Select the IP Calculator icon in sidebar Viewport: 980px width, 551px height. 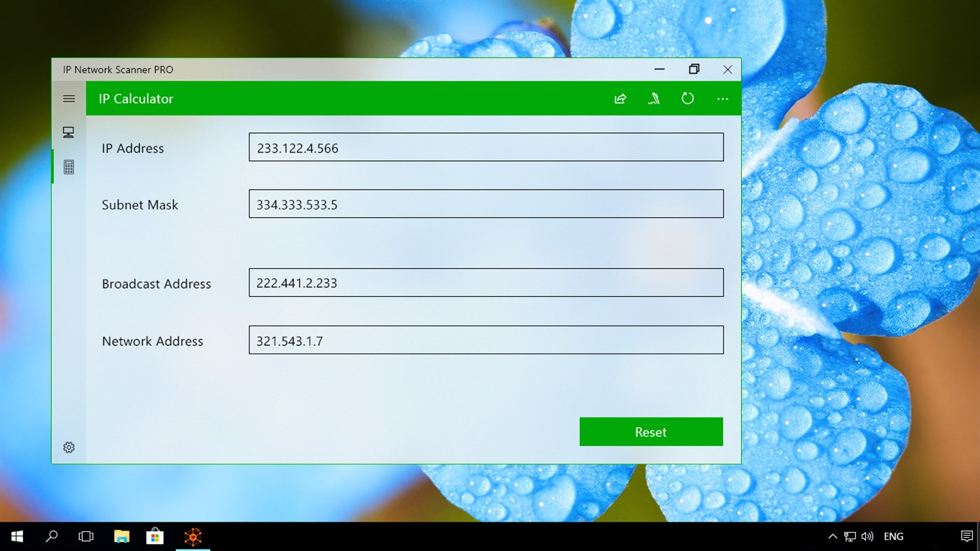[68, 167]
